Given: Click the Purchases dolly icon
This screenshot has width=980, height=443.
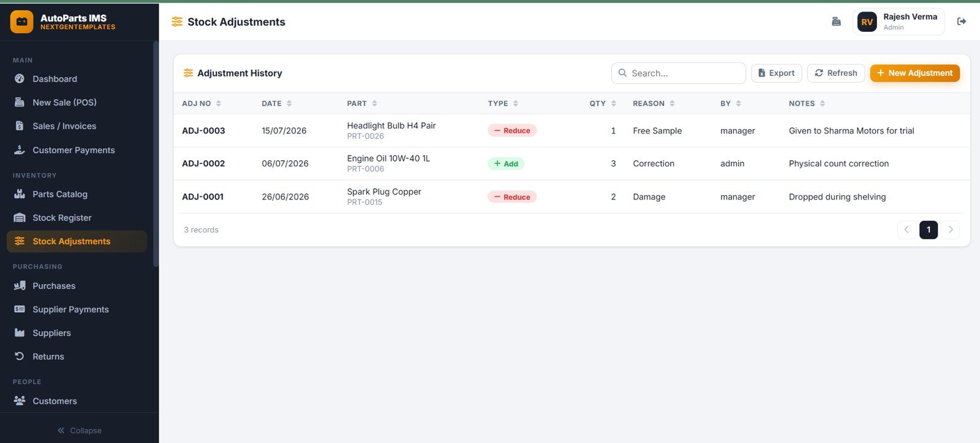Looking at the screenshot, I should (x=20, y=286).
